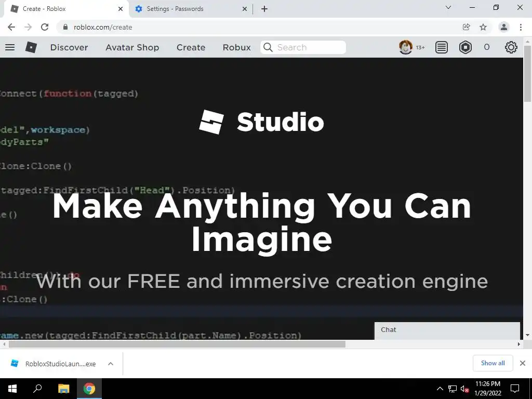
Task: Reload the current page
Action: coord(45,27)
